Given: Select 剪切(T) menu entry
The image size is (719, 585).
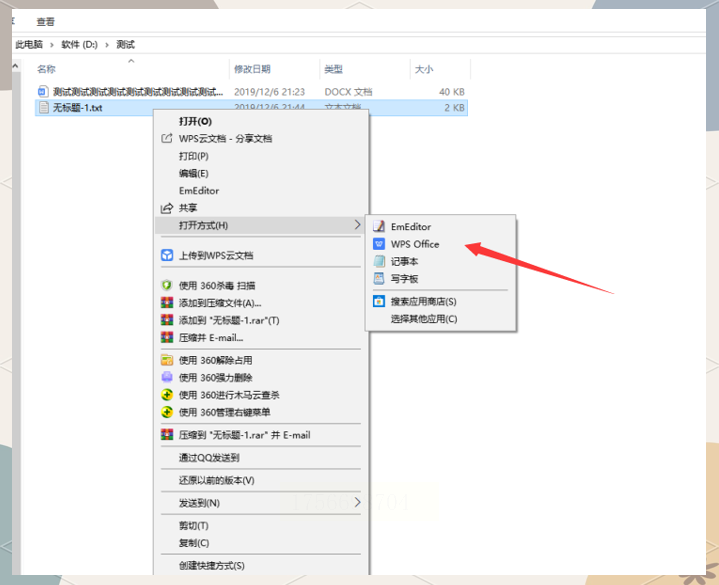Looking at the screenshot, I should click(194, 526).
